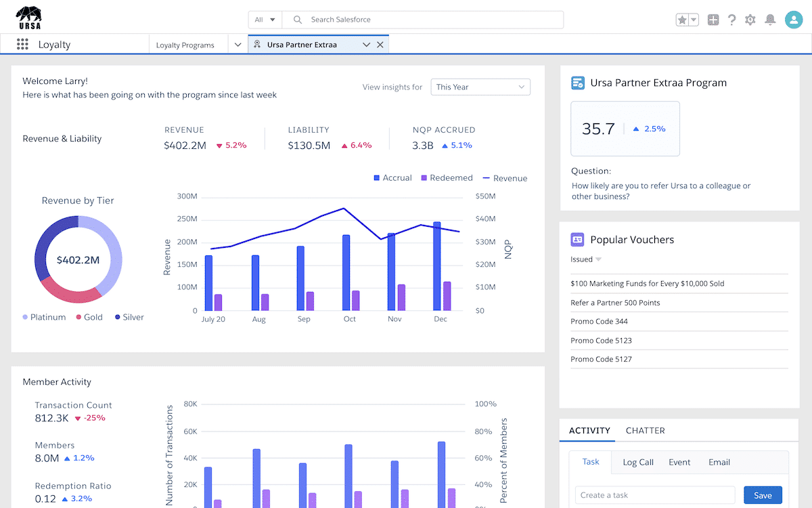Expand the search scope All dropdown
The width and height of the screenshot is (812, 508).
pyautogui.click(x=265, y=20)
